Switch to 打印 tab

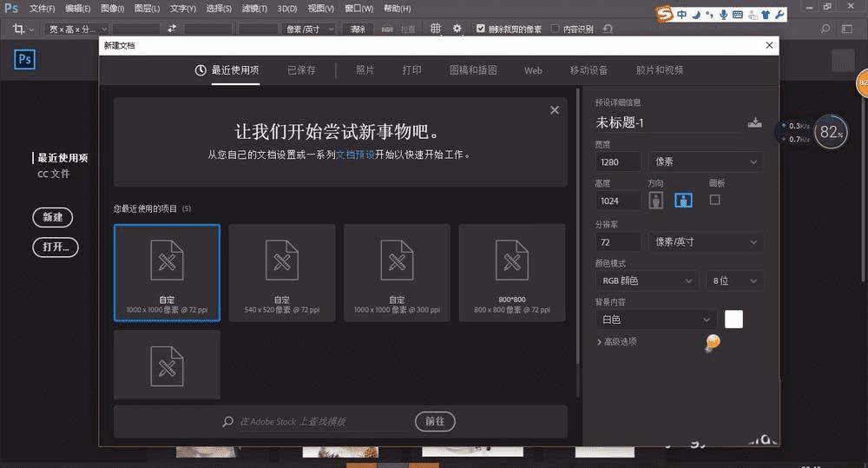click(411, 70)
